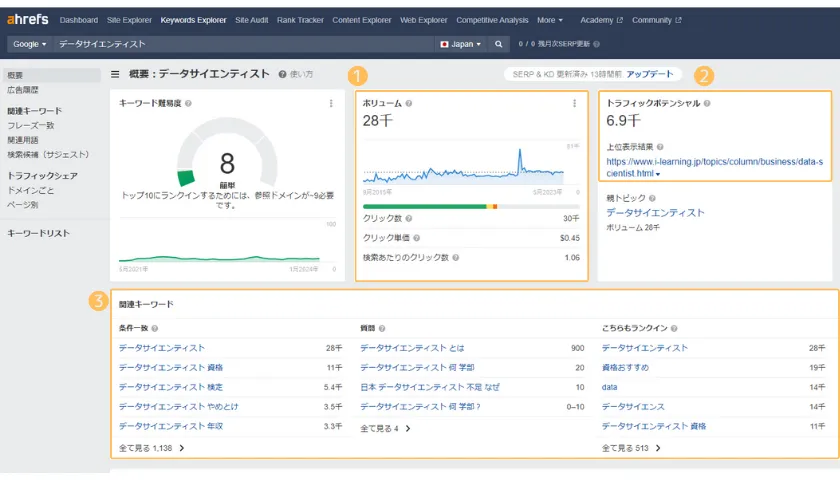Open Site Explorer from top navigation

(x=129, y=20)
